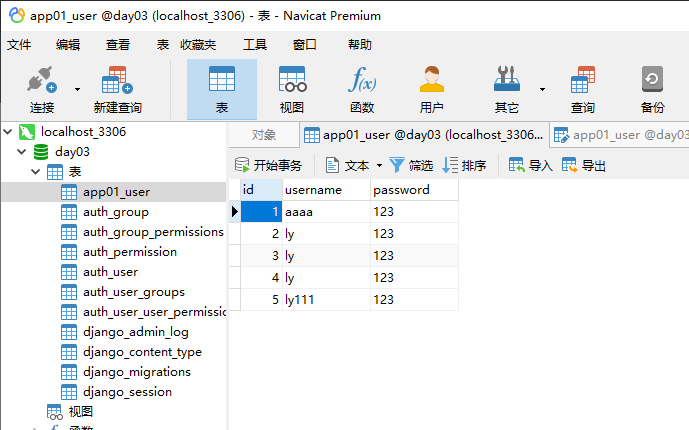Collapse the day03 database node
The height and width of the screenshot is (430, 689).
point(22,152)
